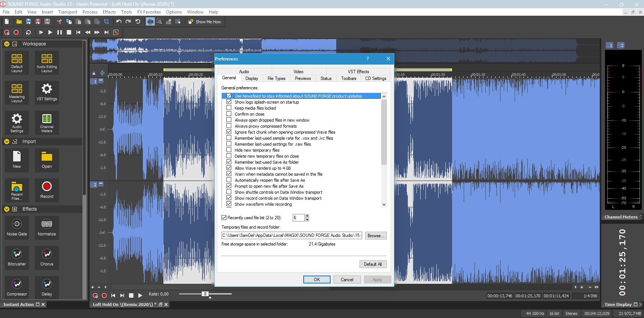Viewport: 644px width, 318px height.
Task: Create a new file from the main toolbar
Action: coord(7,22)
